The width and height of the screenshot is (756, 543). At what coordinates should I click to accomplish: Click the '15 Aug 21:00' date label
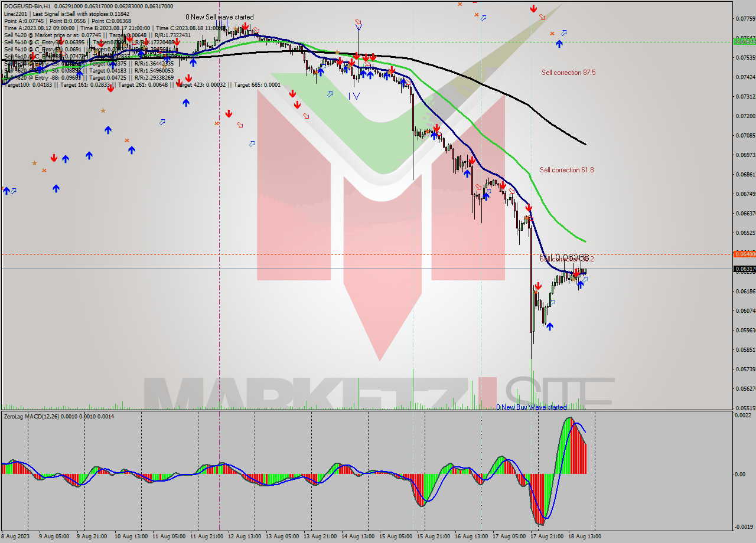(434, 537)
